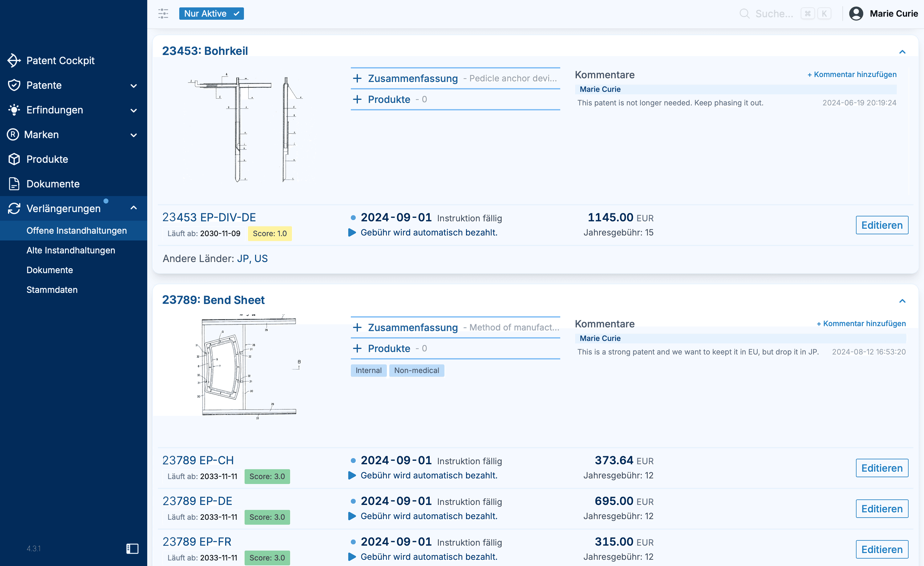This screenshot has height=566, width=924.
Task: Click the Erfindungen lightbulb icon
Action: (14, 110)
